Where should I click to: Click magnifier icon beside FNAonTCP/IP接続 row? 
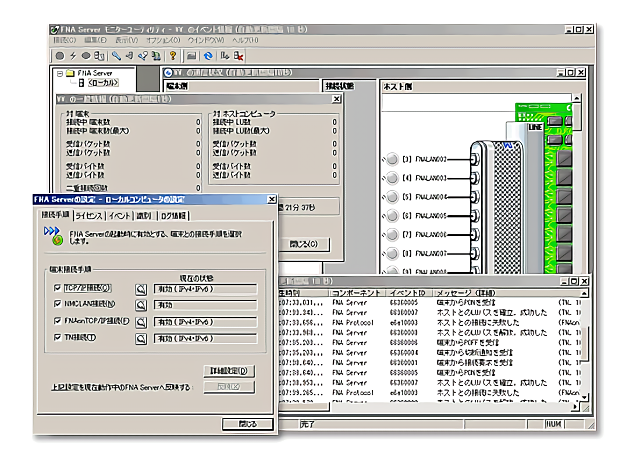[141, 323]
